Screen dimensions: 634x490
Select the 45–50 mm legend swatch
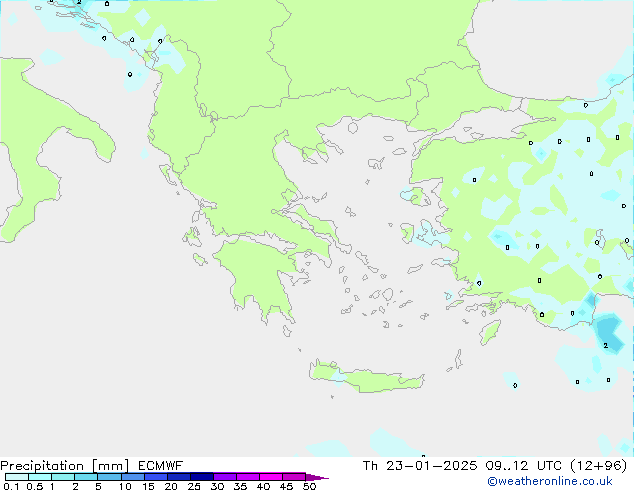[294, 477]
